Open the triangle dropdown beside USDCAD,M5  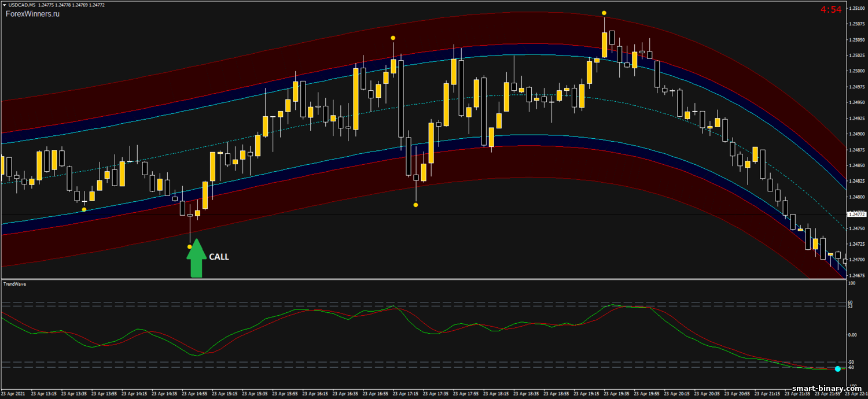pos(4,5)
